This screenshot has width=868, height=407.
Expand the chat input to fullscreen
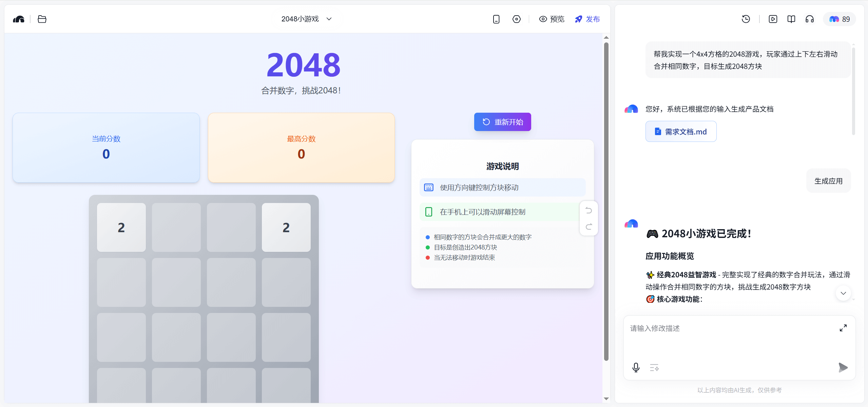pos(843,328)
